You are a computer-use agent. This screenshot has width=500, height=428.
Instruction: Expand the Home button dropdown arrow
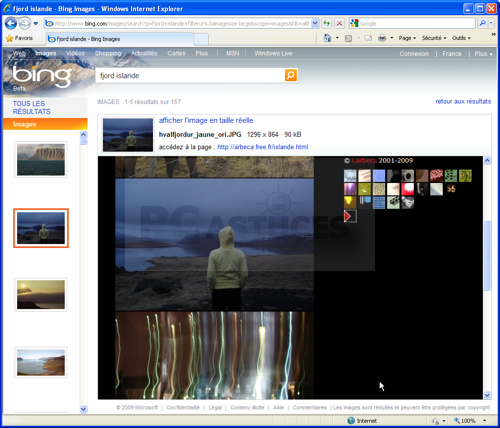[337, 38]
